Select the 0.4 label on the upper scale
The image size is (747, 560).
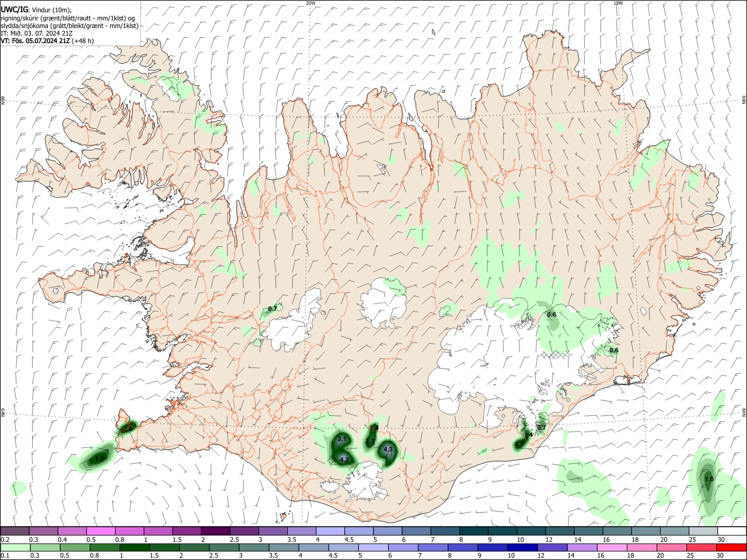click(62, 540)
